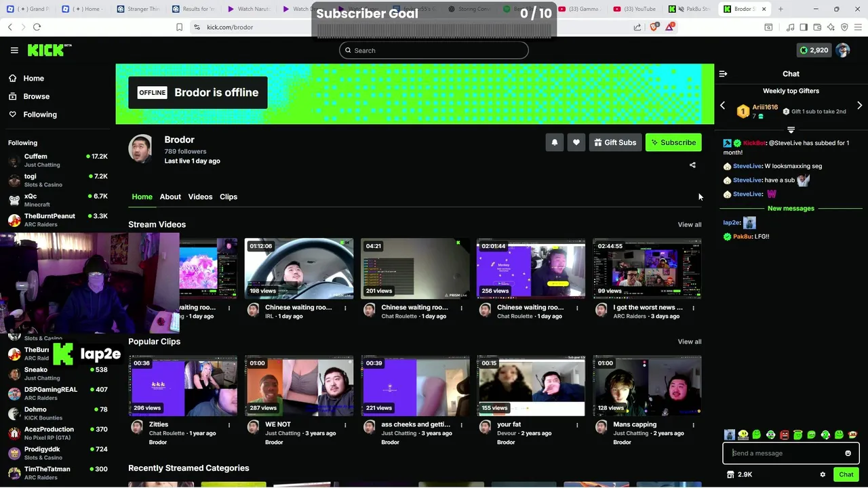Play the Mans capping clip

647,386
